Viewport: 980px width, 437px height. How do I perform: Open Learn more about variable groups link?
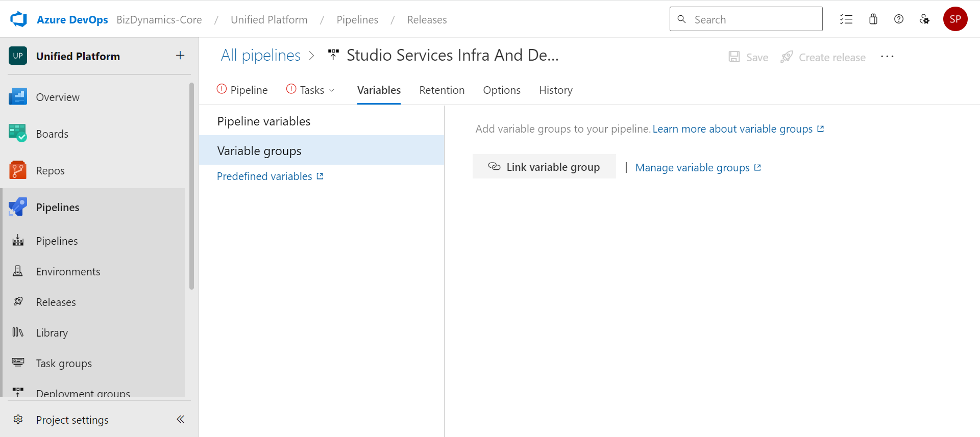738,129
